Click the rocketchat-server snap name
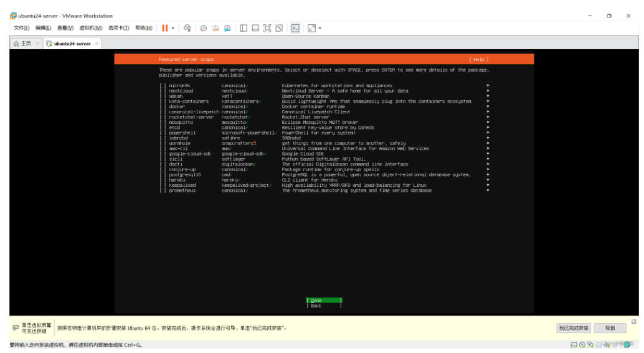644x353 pixels. (191, 118)
